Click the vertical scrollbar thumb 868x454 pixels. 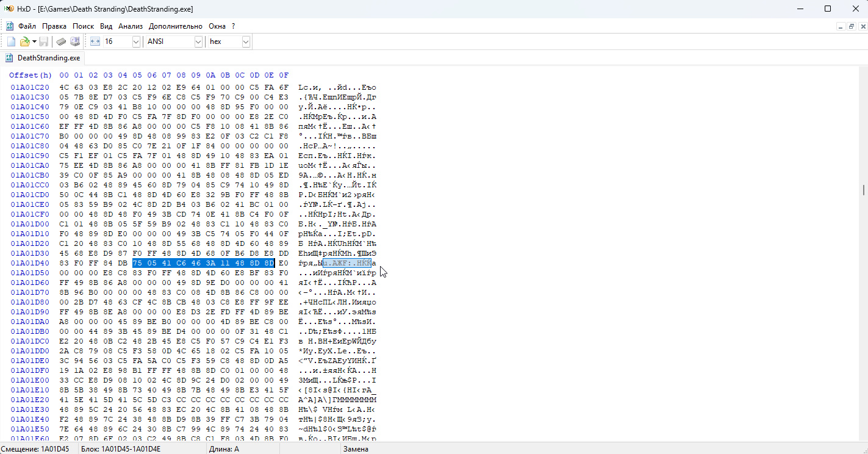click(863, 190)
